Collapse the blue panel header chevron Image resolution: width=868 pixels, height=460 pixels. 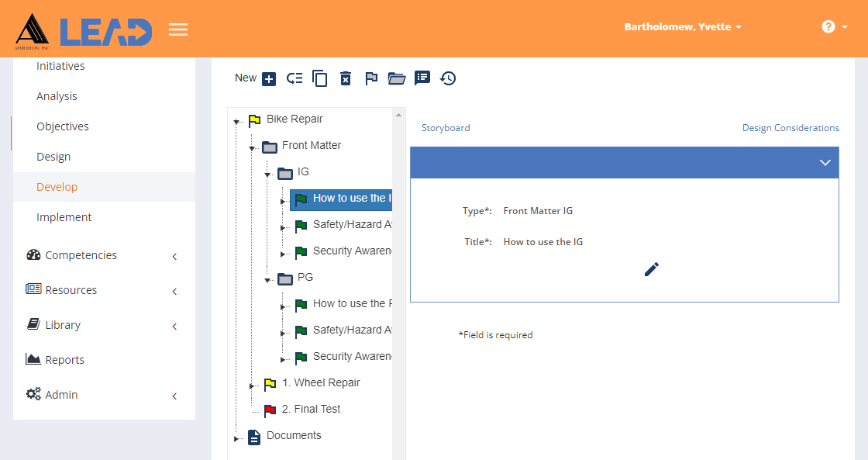tap(825, 163)
